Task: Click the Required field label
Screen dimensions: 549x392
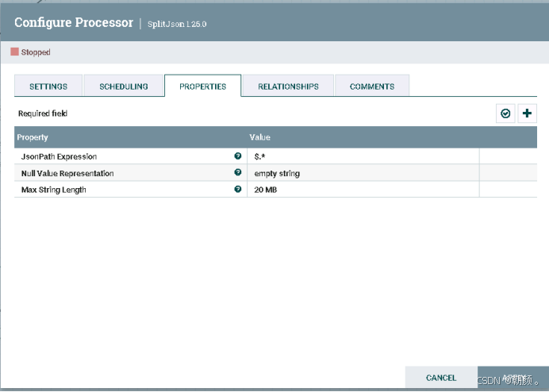Action: tap(43, 113)
